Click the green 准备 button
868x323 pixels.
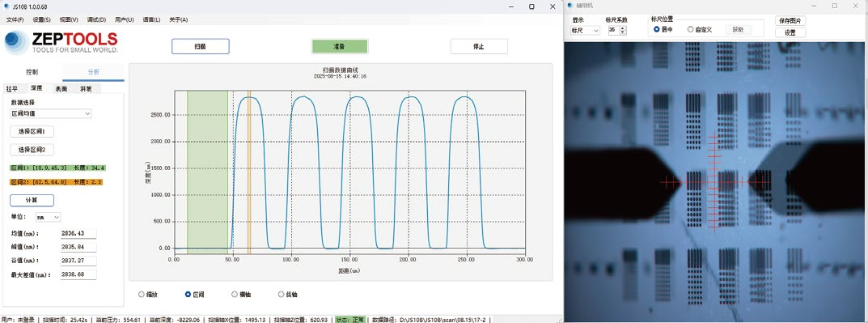click(340, 46)
